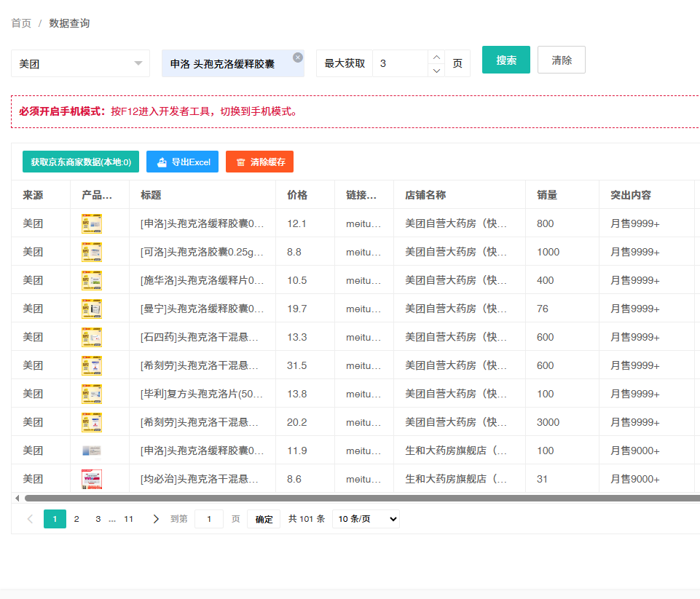Decrease max pages with the down arrow
This screenshot has width=700, height=599.
point(436,70)
